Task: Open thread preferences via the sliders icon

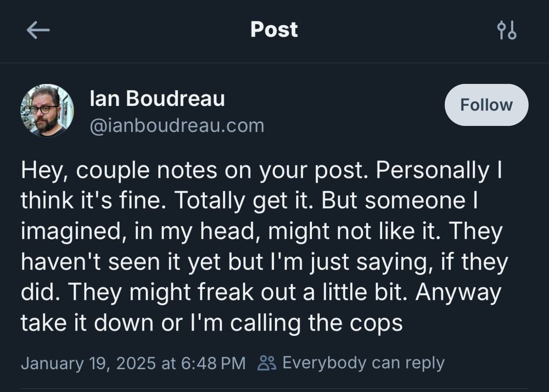Action: click(506, 30)
